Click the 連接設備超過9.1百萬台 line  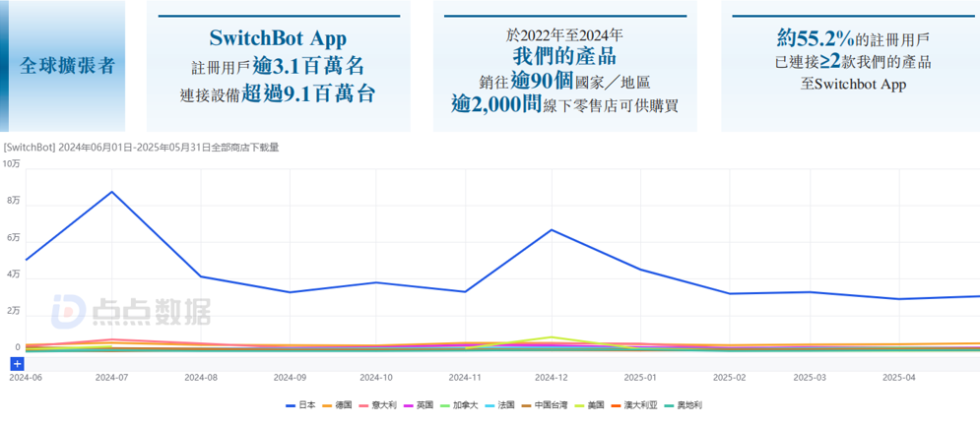coord(278,94)
